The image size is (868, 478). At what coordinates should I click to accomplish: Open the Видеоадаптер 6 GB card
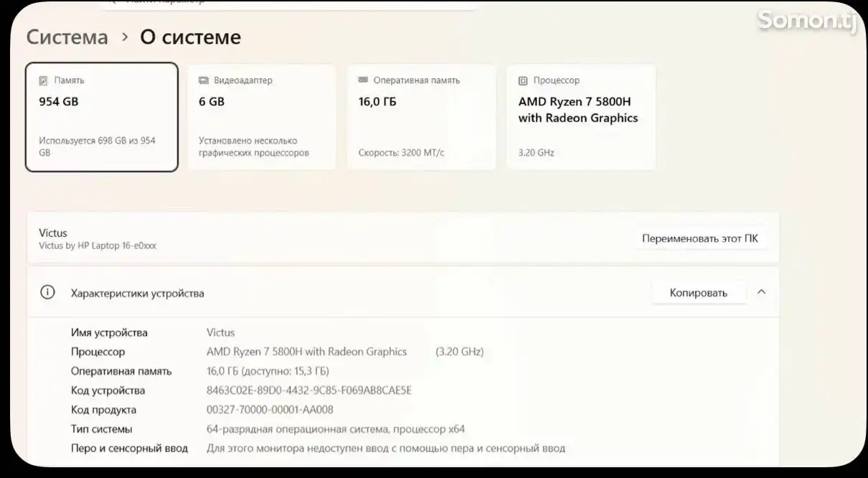tap(262, 117)
